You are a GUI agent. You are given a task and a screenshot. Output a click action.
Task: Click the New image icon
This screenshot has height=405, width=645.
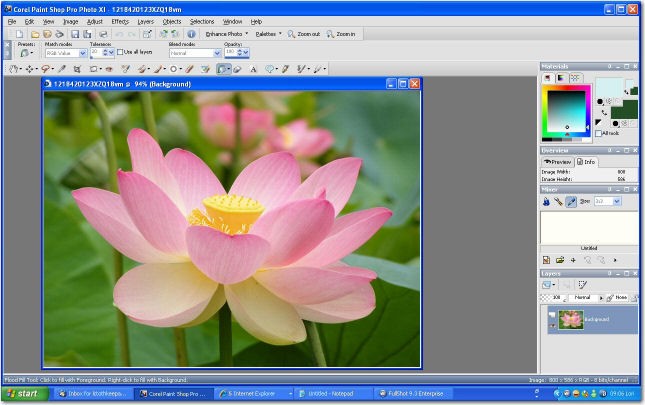point(19,34)
